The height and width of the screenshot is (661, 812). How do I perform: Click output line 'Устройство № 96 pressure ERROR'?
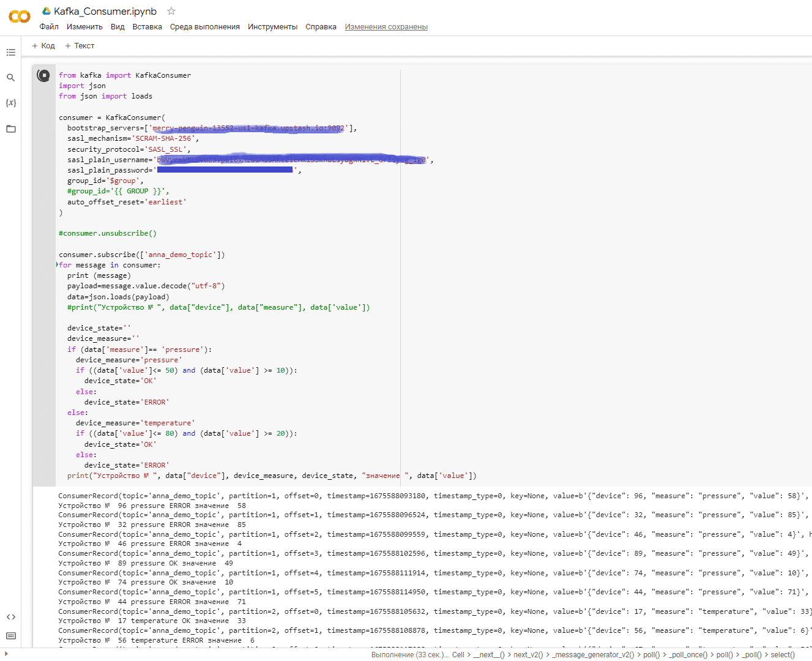point(152,506)
